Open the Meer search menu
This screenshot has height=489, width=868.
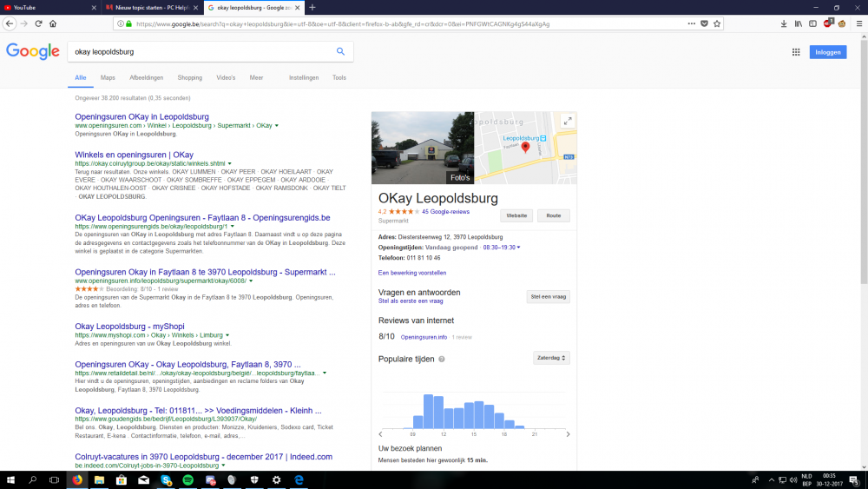256,77
